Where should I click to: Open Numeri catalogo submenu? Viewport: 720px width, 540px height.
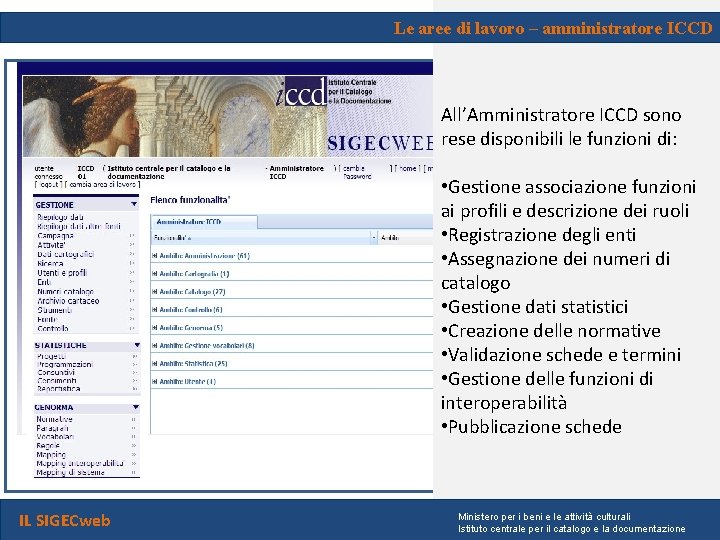pyautogui.click(x=65, y=292)
